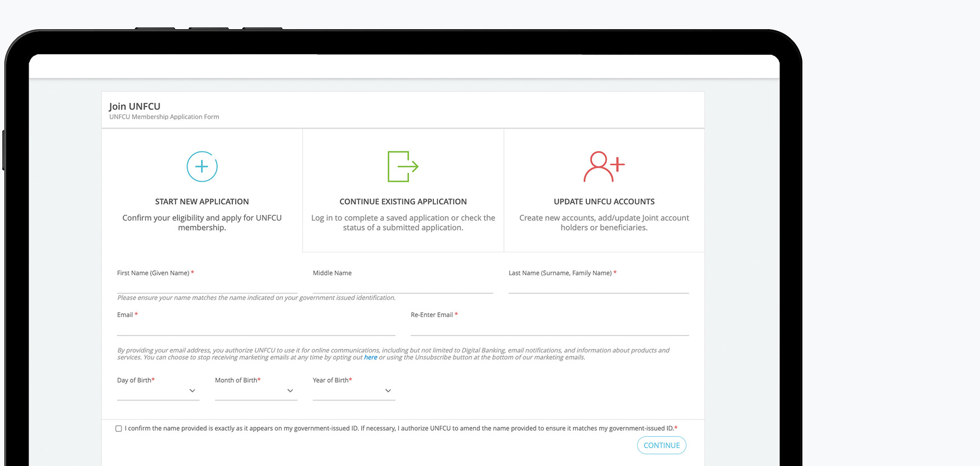Screen dimensions: 980x466
Task: Click the Email input field
Action: pos(256,328)
